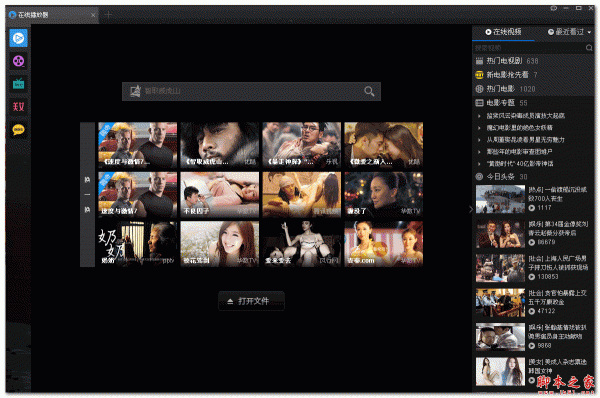The image size is (600, 398).
Task: Click the magnifier in the center search bar
Action: pos(369,91)
